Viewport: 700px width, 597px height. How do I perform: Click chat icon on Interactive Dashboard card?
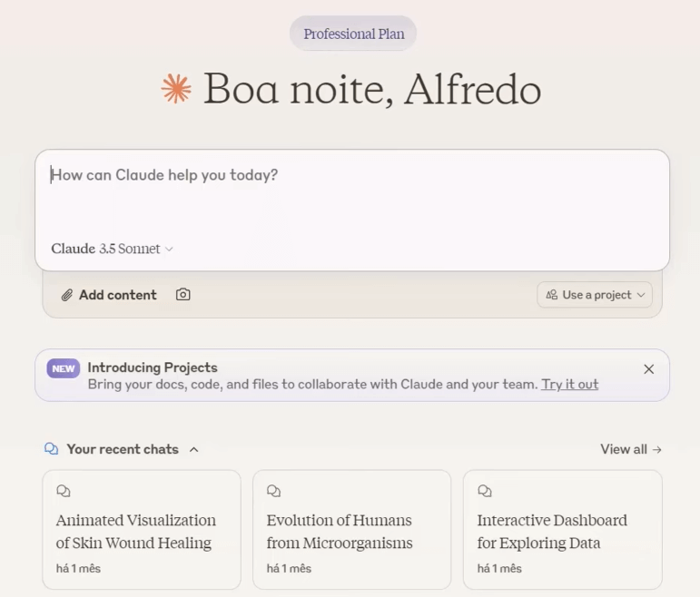485,491
